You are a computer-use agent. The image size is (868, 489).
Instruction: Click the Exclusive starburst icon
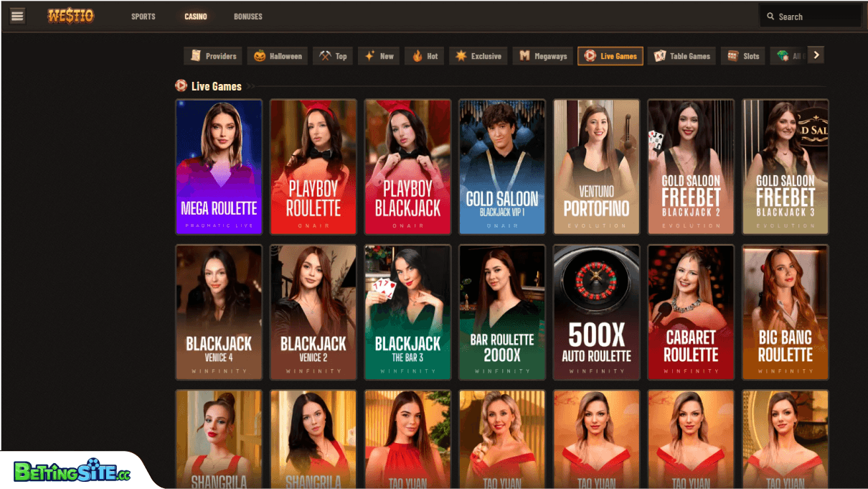coord(461,56)
